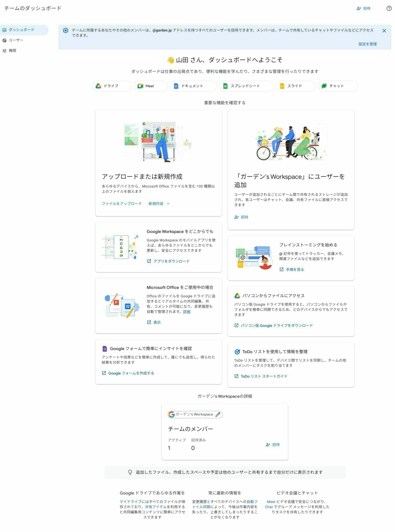This screenshot has height=532, width=395.
Task: Click external-link icon beside 表示
Action: [149, 322]
